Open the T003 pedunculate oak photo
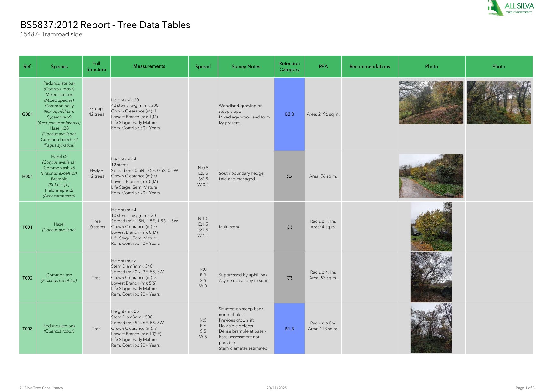The width and height of the screenshot is (554, 392). (x=431, y=329)
